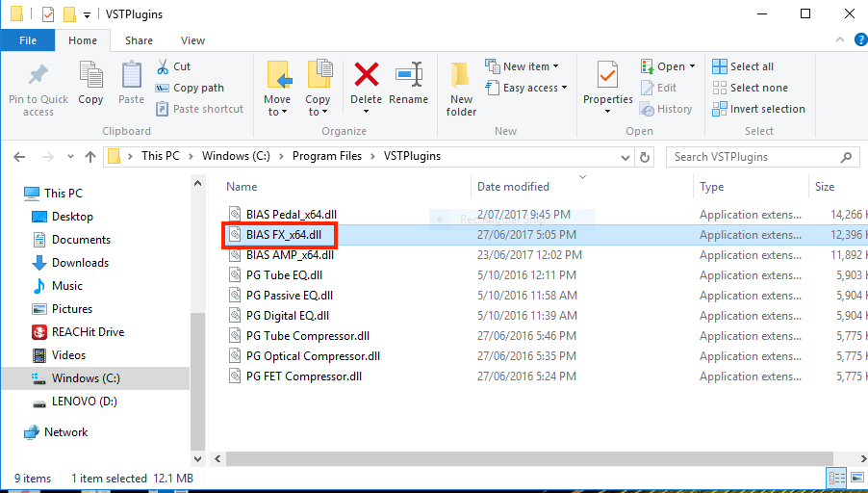Cut the selected file
This screenshot has width=868, height=493.
tap(174, 66)
